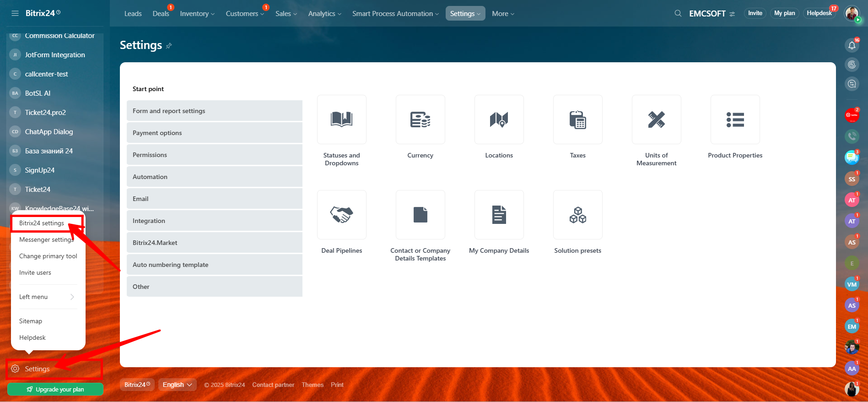
Task: Open the Product Properties list icon
Action: (x=735, y=120)
